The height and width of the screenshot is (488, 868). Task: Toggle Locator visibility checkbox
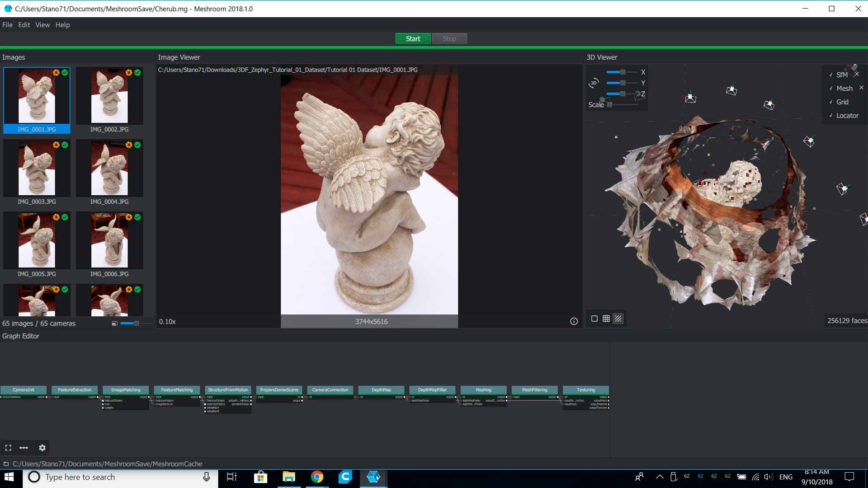(831, 116)
